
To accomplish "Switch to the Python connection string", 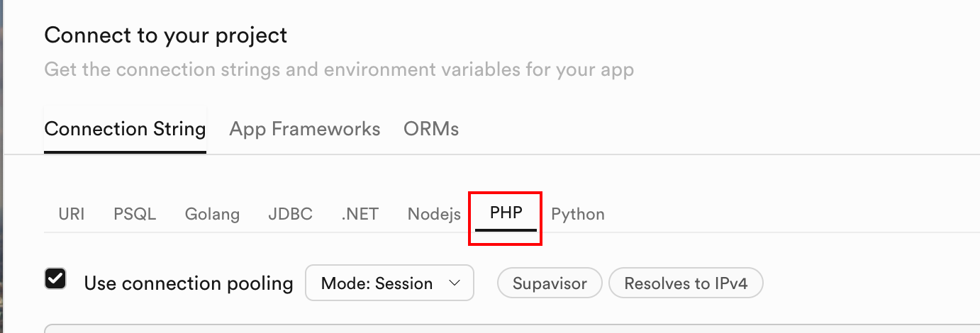I will pos(578,214).
